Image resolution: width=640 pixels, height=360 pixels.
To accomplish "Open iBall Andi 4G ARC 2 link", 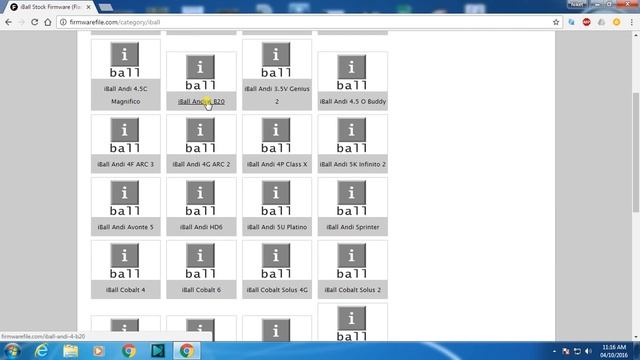I will [x=201, y=164].
